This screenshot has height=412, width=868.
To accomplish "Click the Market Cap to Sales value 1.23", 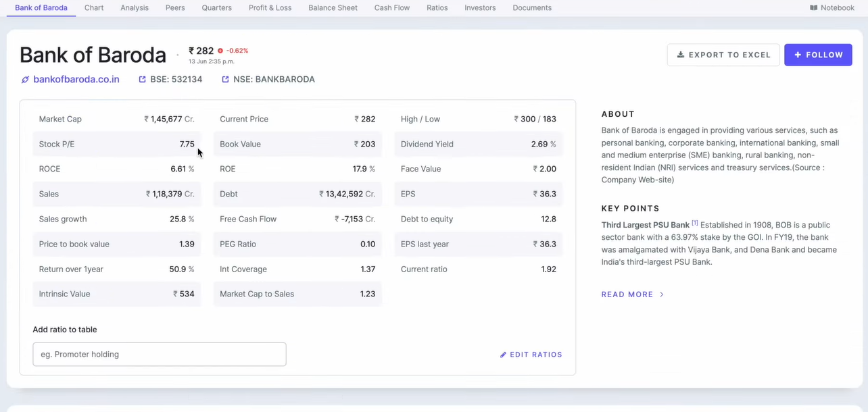I will click(368, 294).
